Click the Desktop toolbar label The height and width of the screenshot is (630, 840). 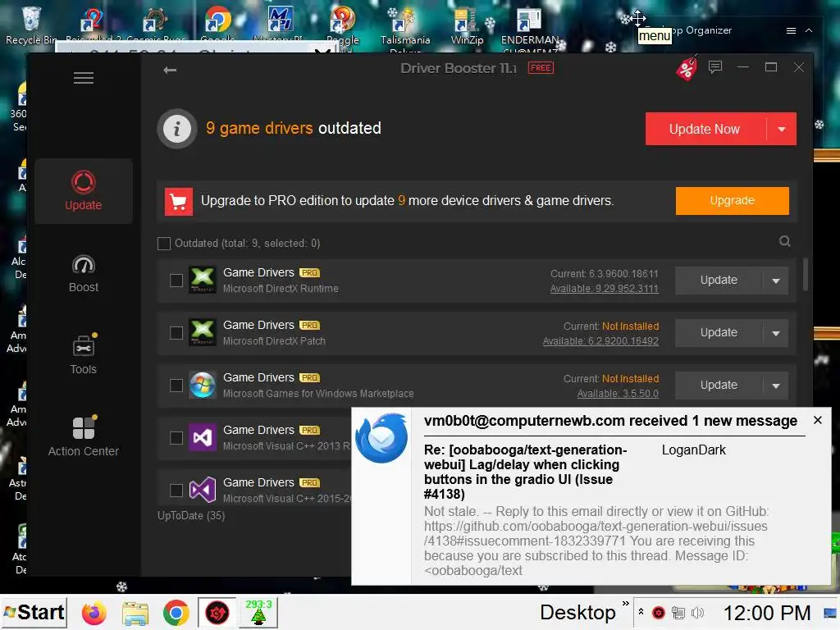click(577, 612)
